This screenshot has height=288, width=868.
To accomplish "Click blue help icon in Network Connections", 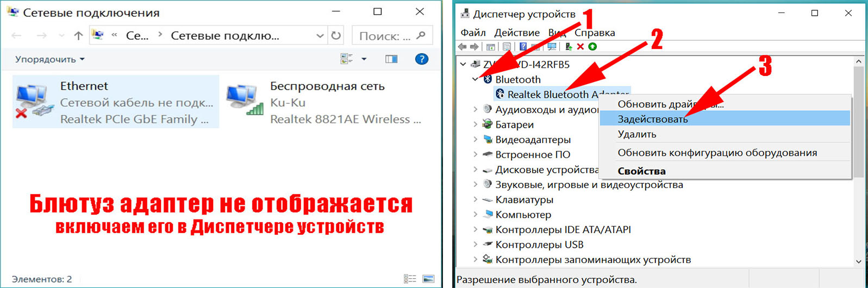I will pyautogui.click(x=421, y=59).
